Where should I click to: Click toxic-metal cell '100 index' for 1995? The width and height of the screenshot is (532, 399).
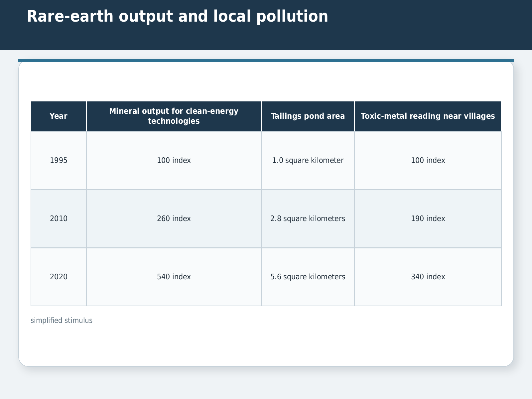(428, 161)
